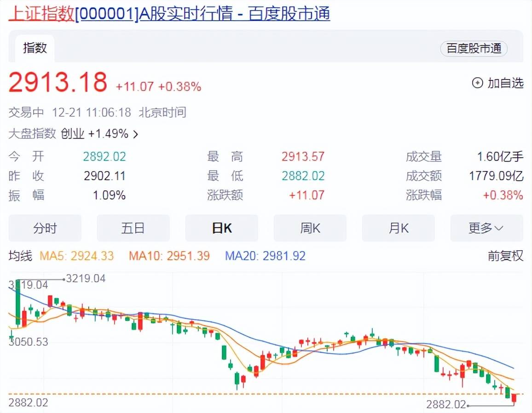The image size is (532, 413).
Task: Click the add-to-watchlist plus circle icon
Action: tap(477, 83)
